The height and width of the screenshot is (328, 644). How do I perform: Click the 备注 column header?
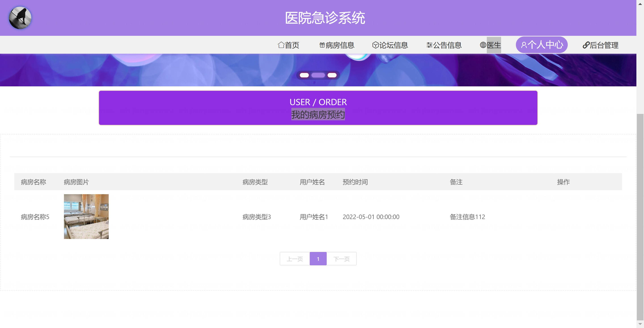tap(456, 182)
